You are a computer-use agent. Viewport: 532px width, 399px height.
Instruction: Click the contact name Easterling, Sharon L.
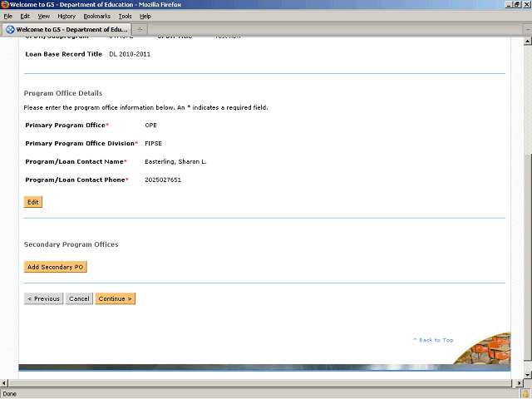tap(175, 162)
